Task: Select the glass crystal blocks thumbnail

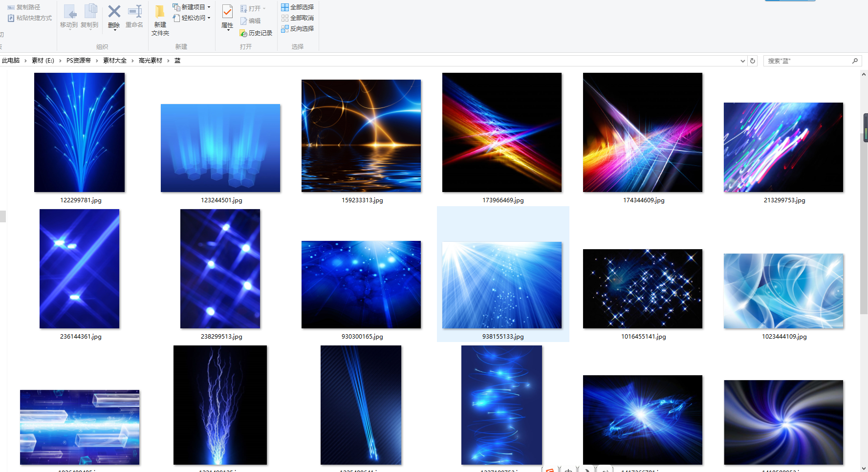Action: pyautogui.click(x=80, y=427)
